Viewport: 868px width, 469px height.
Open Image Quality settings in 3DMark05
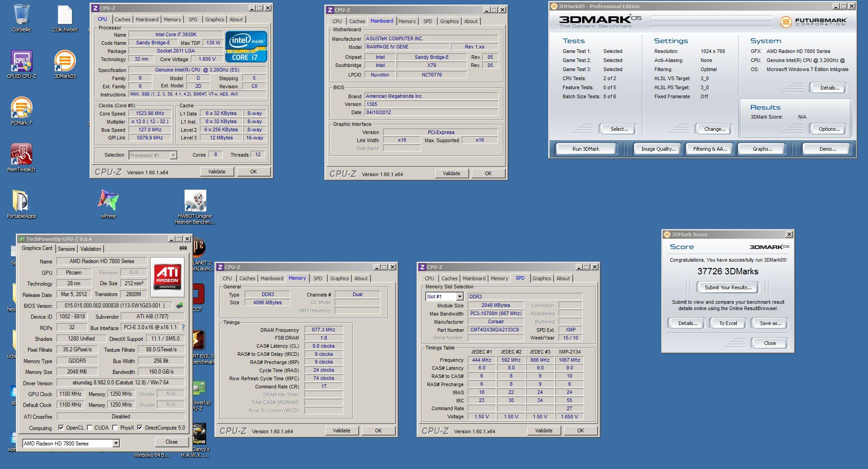click(x=658, y=149)
